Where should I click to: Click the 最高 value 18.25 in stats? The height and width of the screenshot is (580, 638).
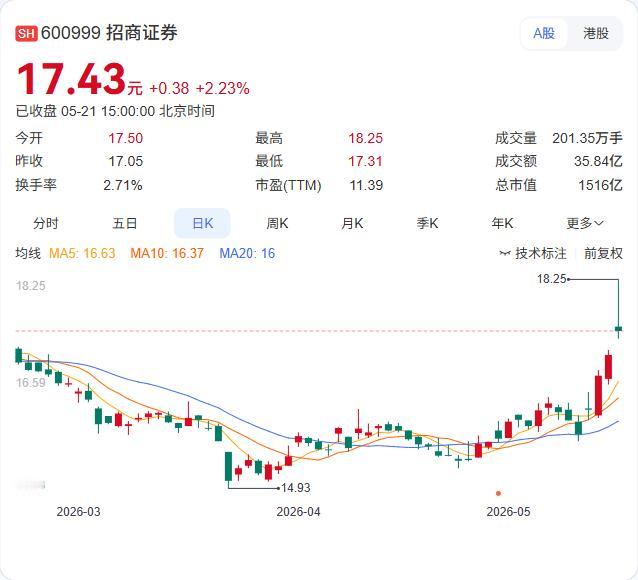(x=365, y=138)
